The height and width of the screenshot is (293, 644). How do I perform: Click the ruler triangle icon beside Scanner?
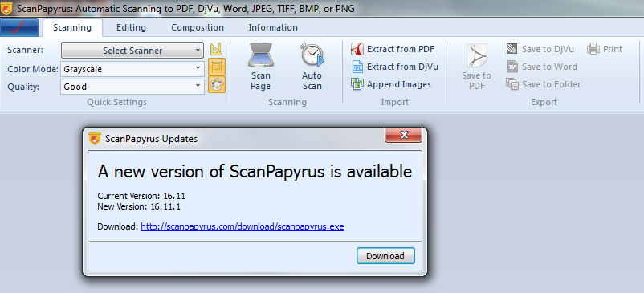[217, 49]
